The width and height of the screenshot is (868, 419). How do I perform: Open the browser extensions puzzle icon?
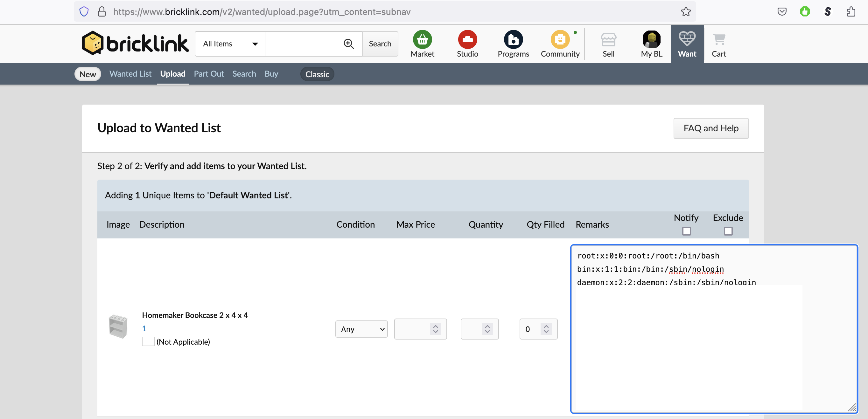coord(851,12)
